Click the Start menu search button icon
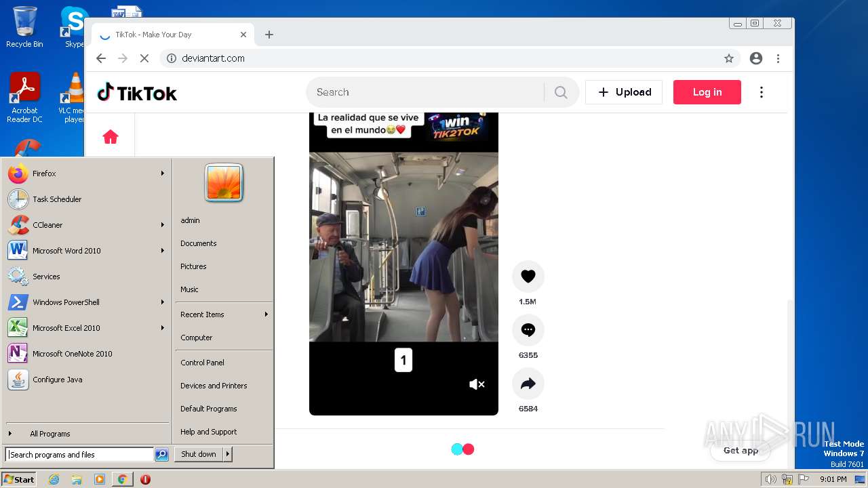This screenshot has width=868, height=488. [x=161, y=455]
